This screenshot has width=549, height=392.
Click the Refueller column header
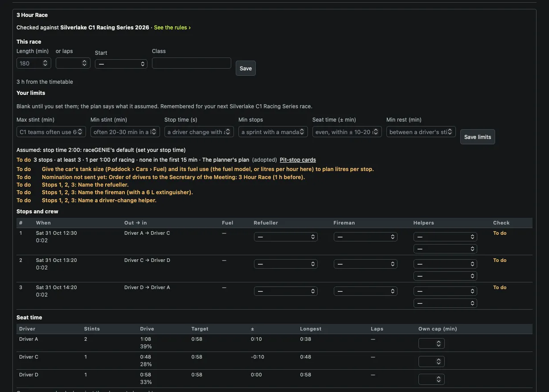pos(266,223)
